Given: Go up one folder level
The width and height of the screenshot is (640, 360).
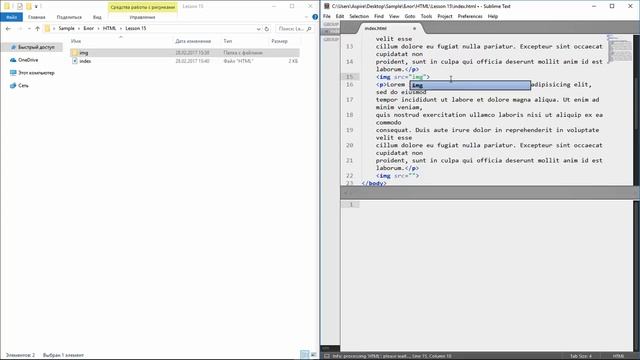Looking at the screenshot, I should click(38, 29).
